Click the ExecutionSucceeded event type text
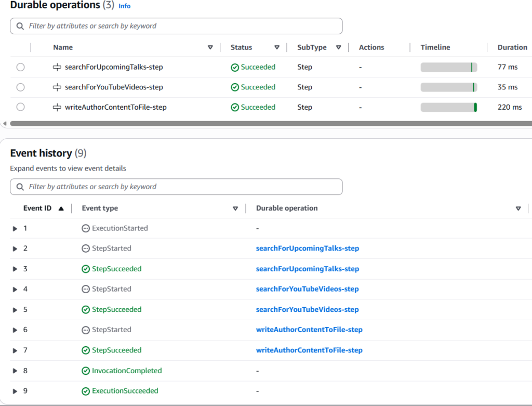 125,391
